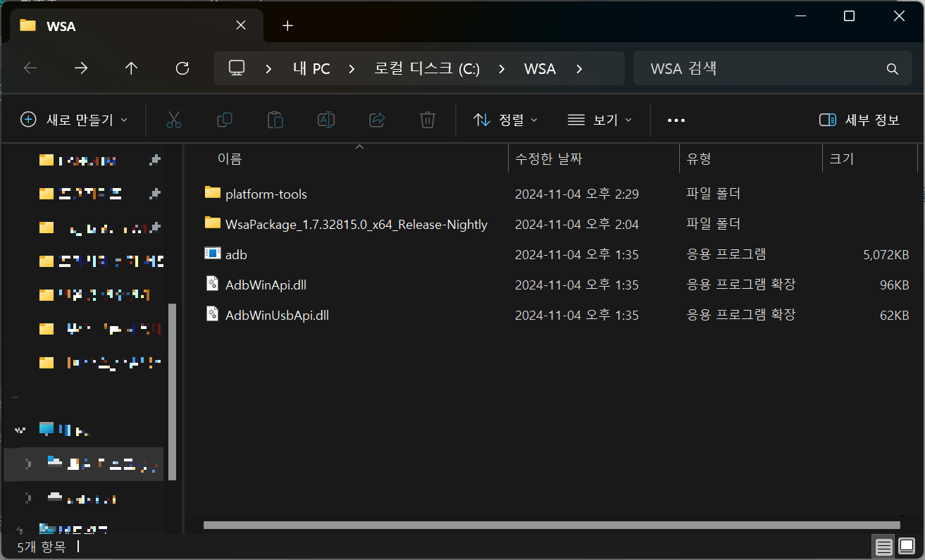Select AdbWinApi.dll file name

tap(266, 285)
